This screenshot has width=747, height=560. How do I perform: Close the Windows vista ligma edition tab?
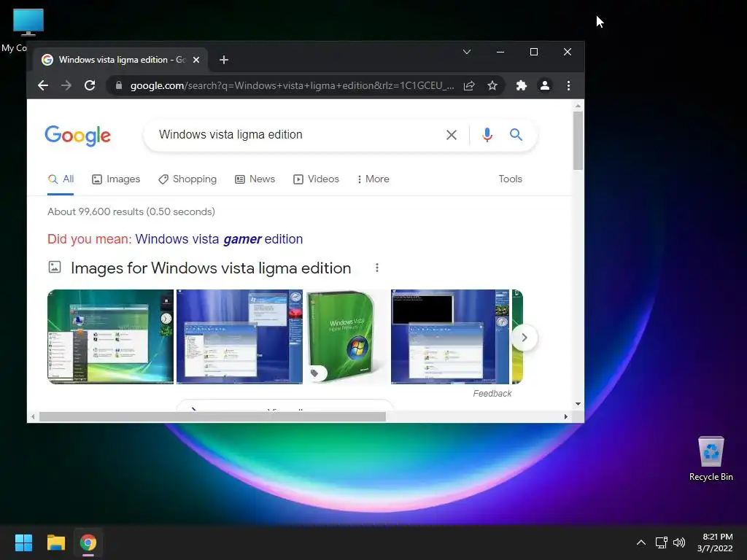coord(196,60)
